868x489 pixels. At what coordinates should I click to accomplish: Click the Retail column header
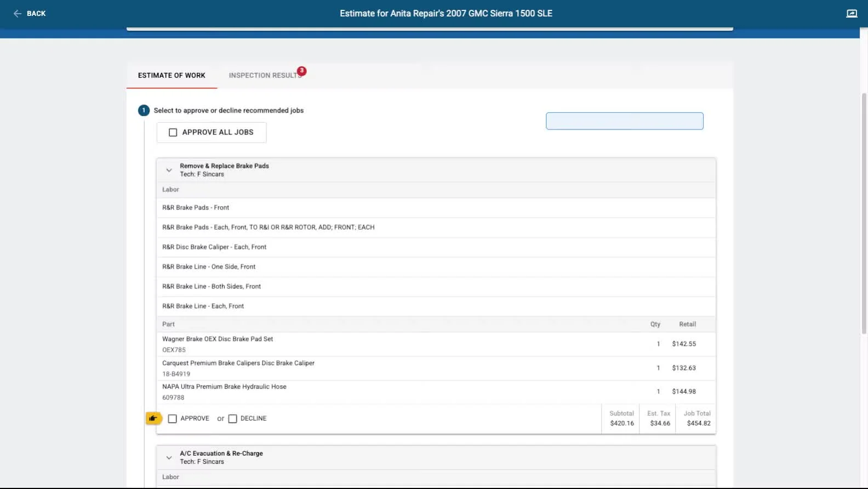(x=687, y=325)
